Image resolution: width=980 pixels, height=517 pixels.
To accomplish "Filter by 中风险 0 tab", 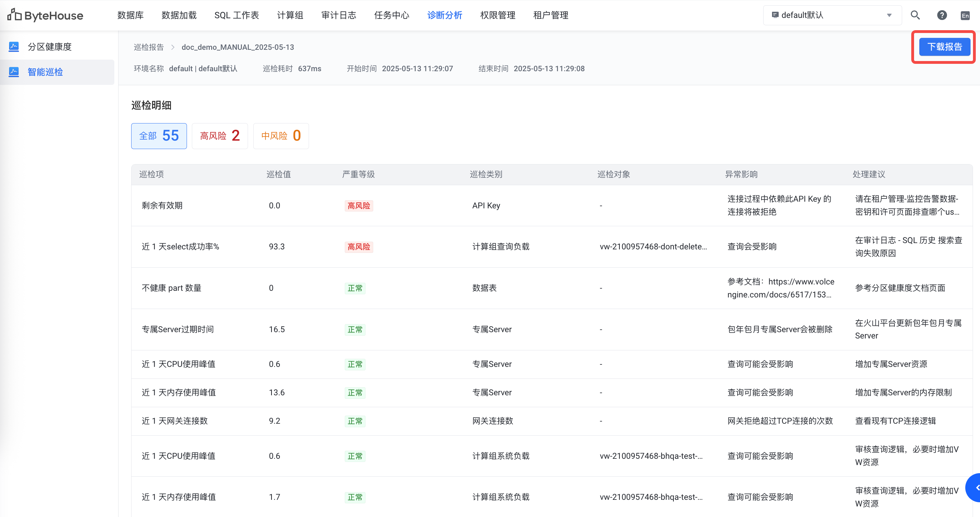I will pyautogui.click(x=281, y=136).
